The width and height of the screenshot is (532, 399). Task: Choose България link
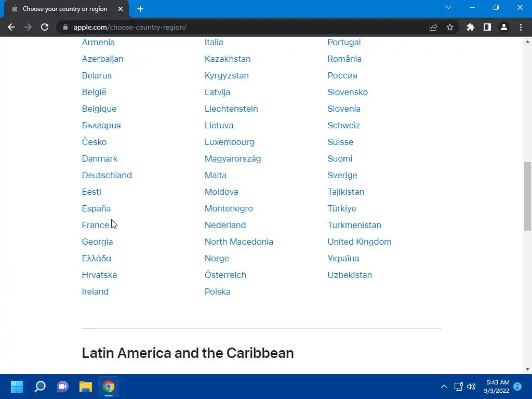[101, 126]
